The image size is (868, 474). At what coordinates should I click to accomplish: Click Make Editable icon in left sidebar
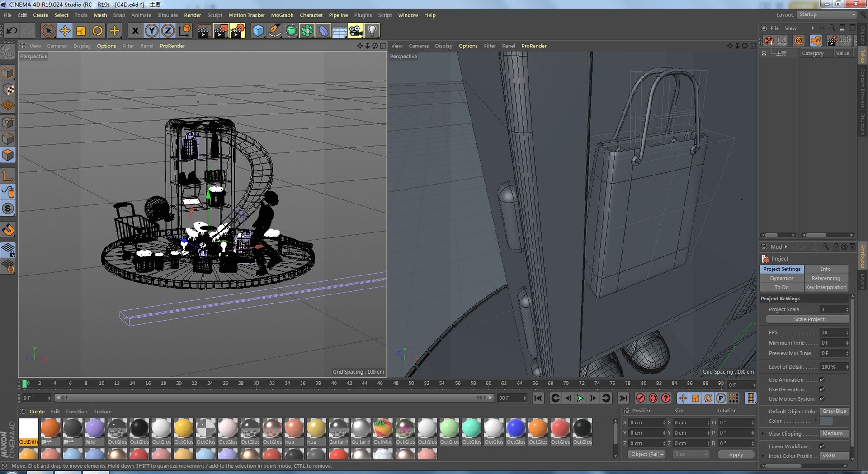(8, 53)
